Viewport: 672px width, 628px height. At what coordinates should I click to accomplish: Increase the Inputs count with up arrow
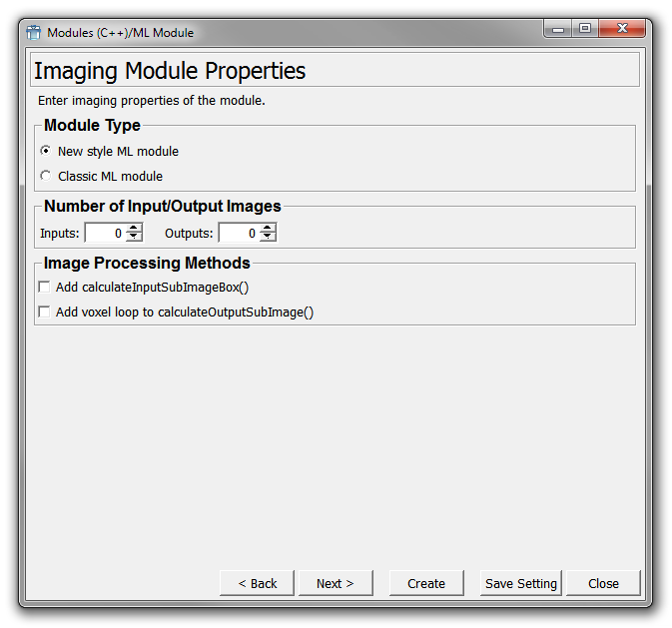pos(134,229)
